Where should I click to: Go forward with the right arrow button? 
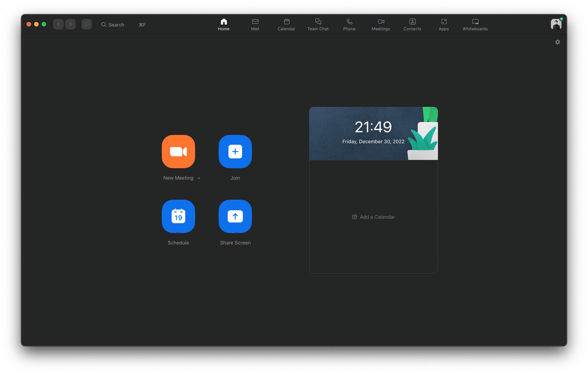(x=71, y=24)
